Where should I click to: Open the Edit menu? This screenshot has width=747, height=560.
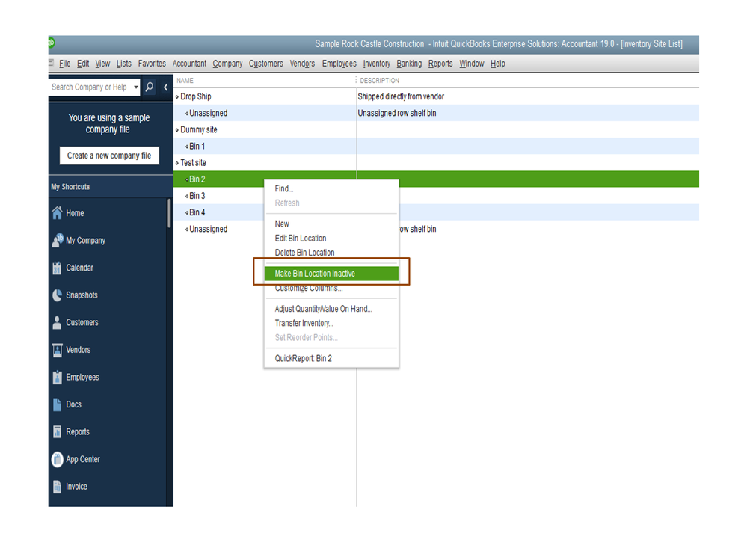tap(83, 64)
